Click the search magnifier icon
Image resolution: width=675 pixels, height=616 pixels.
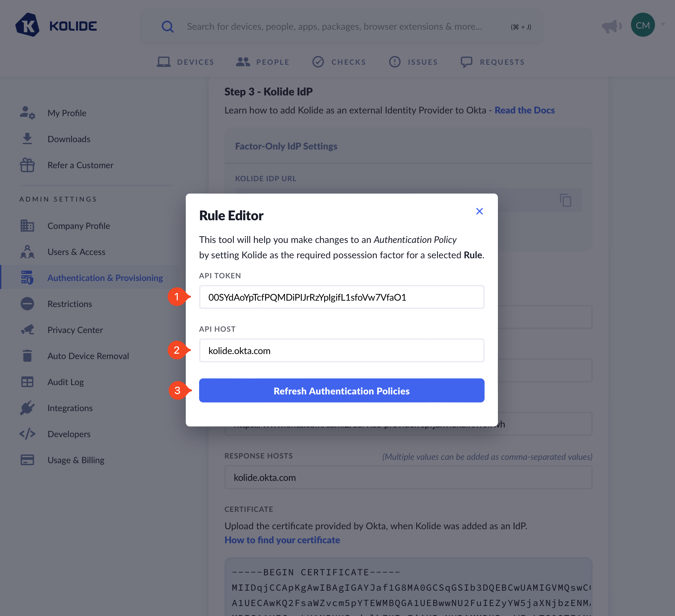(167, 26)
